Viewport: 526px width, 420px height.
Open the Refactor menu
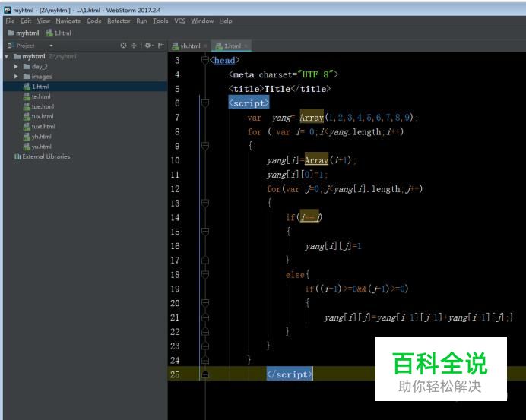point(119,21)
